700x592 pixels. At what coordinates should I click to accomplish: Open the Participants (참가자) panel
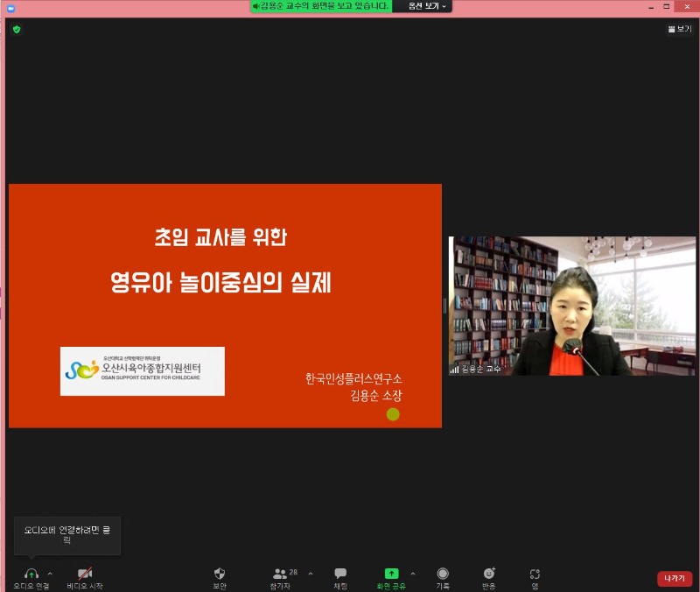280,574
